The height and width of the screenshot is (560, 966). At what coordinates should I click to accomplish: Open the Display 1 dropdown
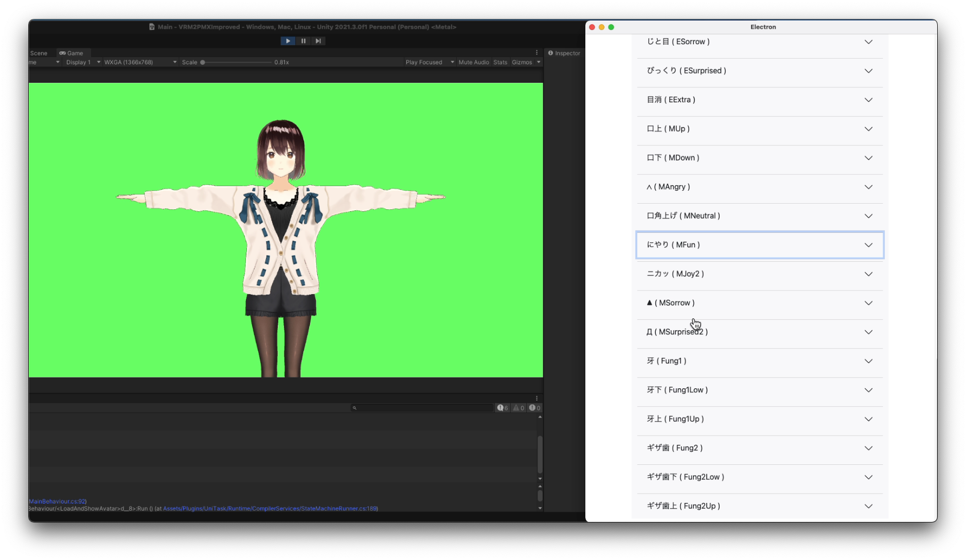[x=82, y=62]
